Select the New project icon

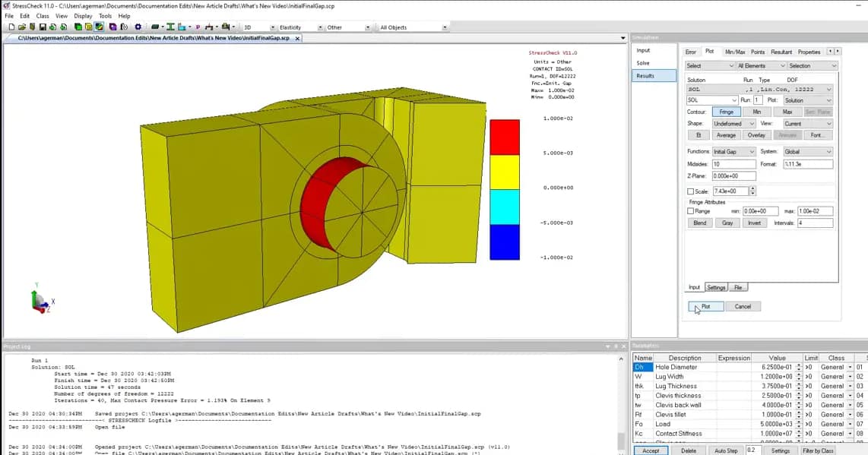[11, 27]
